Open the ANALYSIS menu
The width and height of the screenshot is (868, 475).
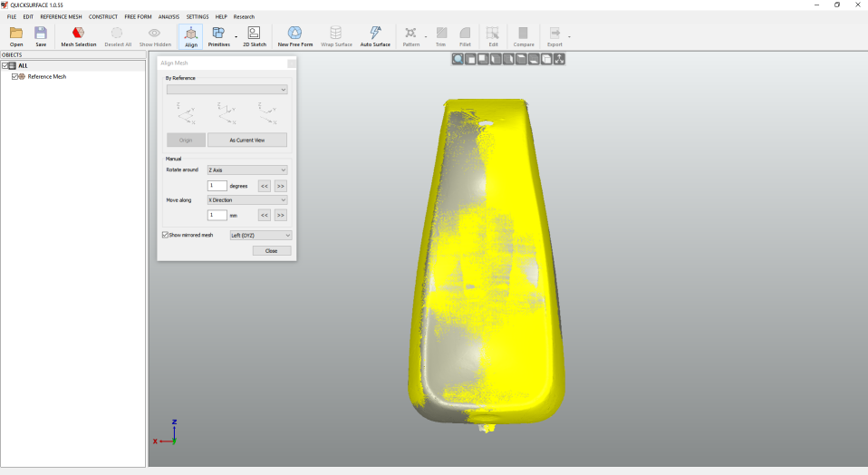169,16
